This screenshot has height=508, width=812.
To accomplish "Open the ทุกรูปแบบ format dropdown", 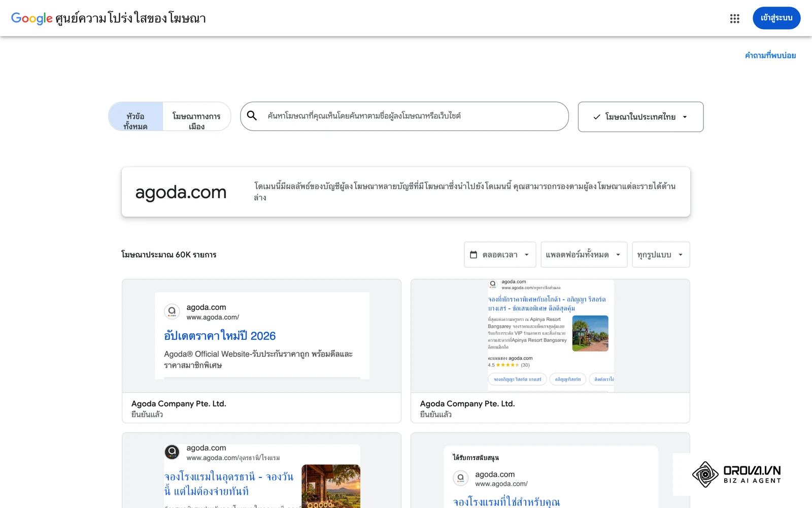I will point(661,255).
